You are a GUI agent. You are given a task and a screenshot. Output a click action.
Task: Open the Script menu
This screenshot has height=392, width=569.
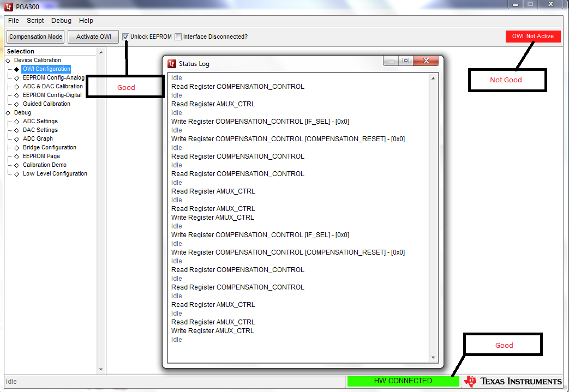pyautogui.click(x=35, y=21)
